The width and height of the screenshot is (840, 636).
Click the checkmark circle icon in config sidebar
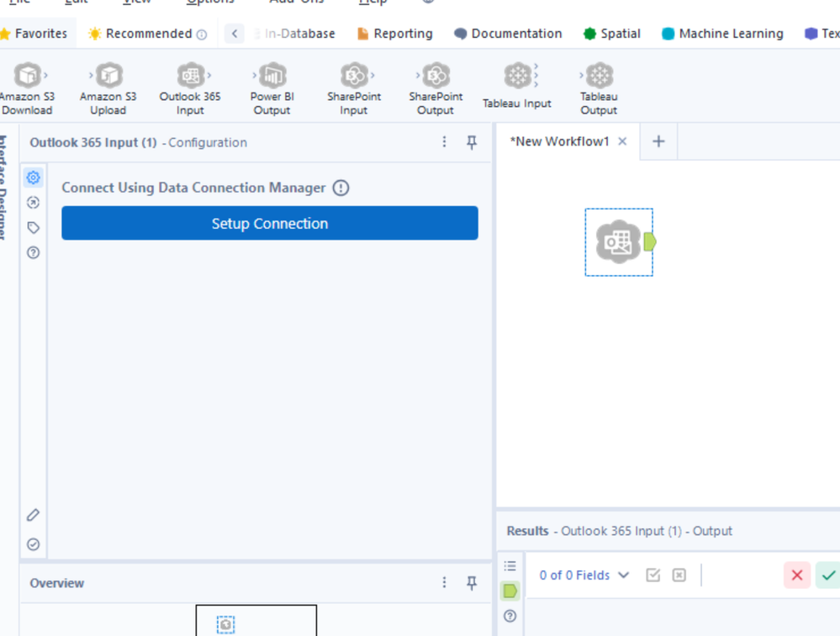point(34,544)
